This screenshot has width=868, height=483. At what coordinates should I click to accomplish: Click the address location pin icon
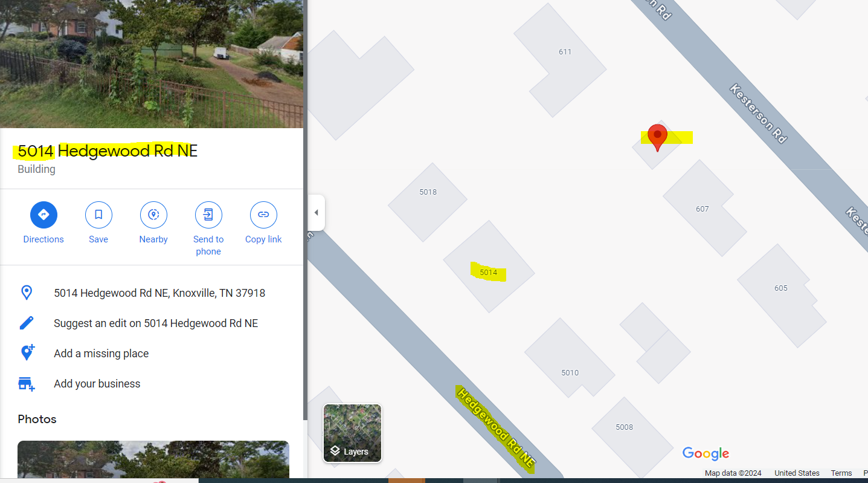27,293
